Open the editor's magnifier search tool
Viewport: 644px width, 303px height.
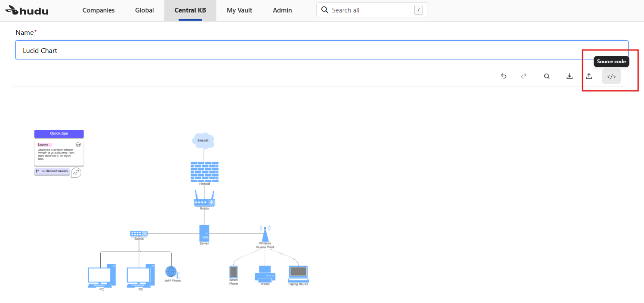[547, 76]
